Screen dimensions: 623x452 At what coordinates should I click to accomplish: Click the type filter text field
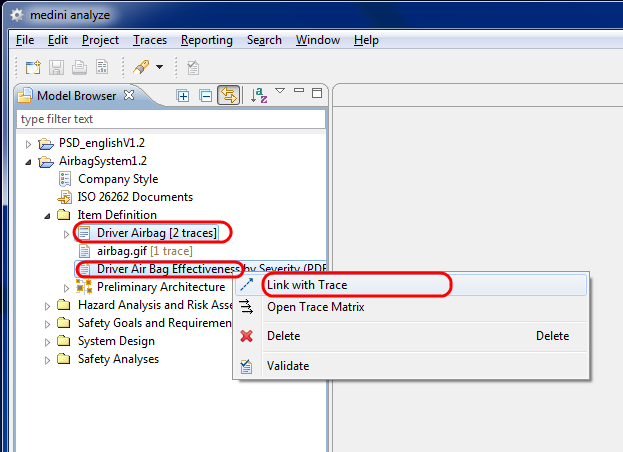click(170, 119)
